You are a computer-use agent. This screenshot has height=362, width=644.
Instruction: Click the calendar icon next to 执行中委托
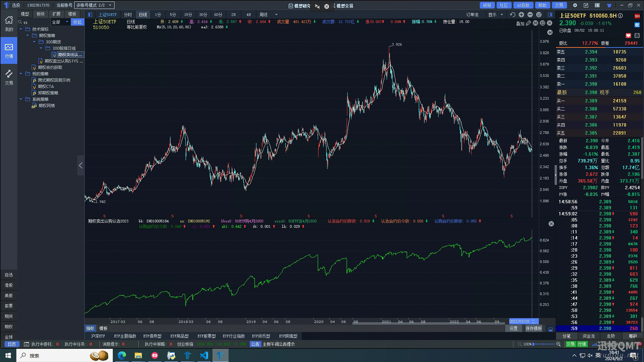tap(26, 344)
